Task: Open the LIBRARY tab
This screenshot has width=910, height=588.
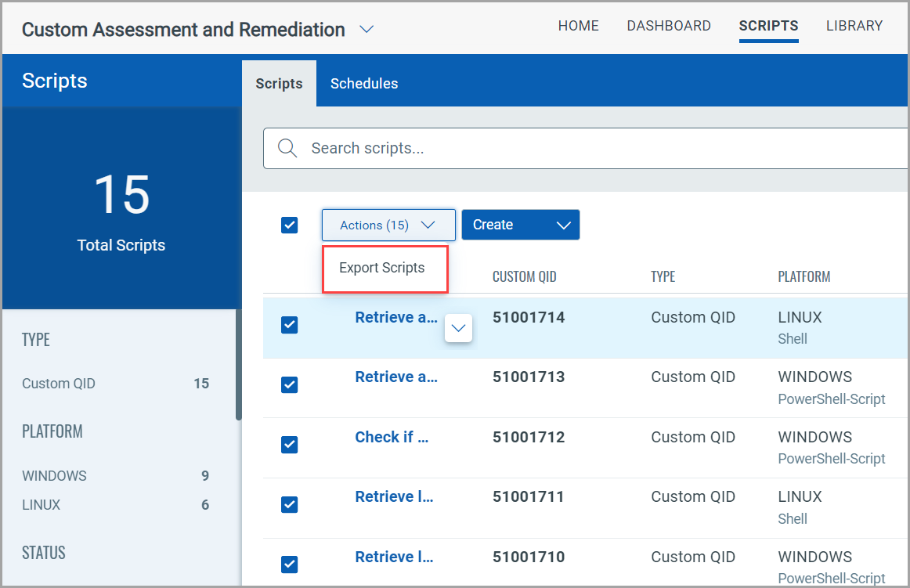Action: [x=854, y=26]
